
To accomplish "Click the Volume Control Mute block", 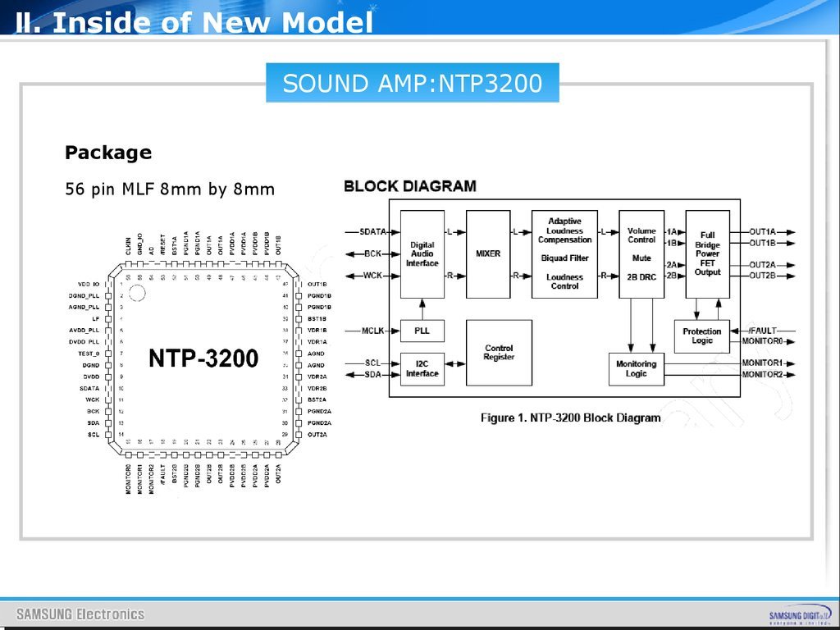I will [x=641, y=254].
